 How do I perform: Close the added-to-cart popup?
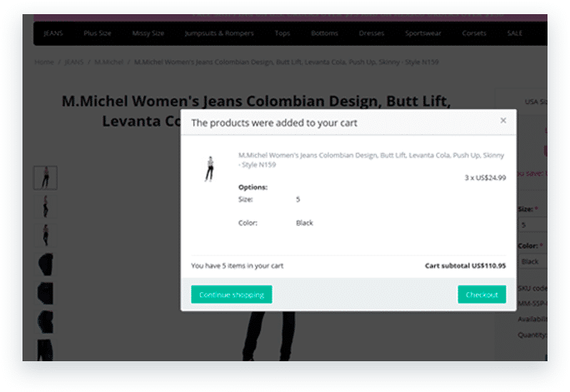point(502,121)
